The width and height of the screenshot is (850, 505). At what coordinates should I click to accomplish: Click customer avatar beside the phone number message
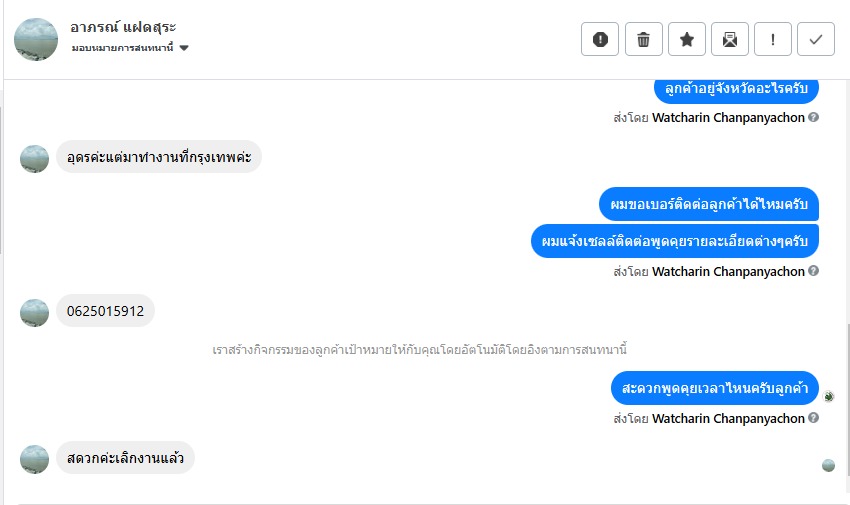pos(35,312)
